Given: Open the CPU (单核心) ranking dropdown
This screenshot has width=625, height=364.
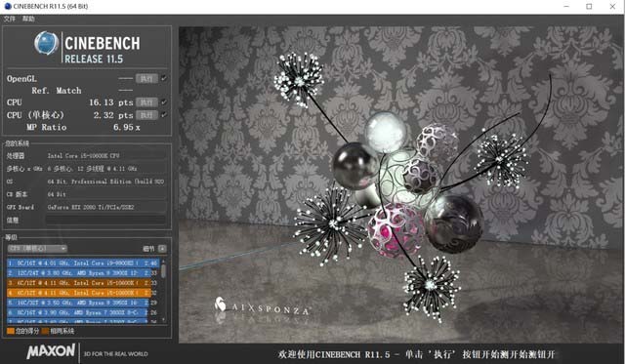Looking at the screenshot, I should point(37,249).
